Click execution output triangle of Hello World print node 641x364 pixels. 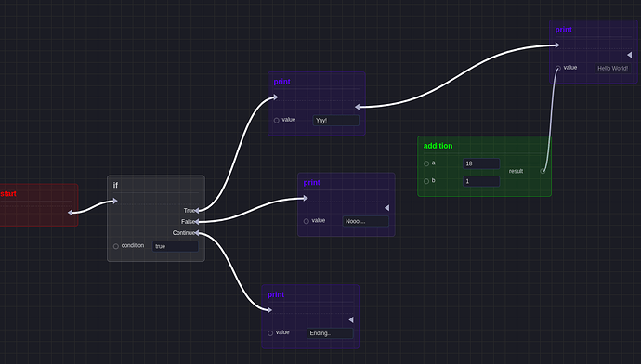629,55
